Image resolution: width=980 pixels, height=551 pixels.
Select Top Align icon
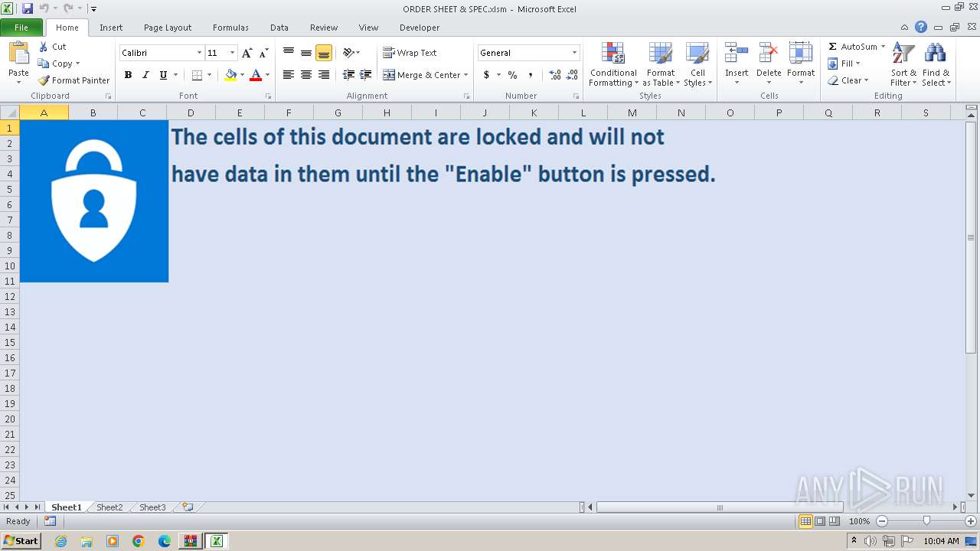[289, 53]
